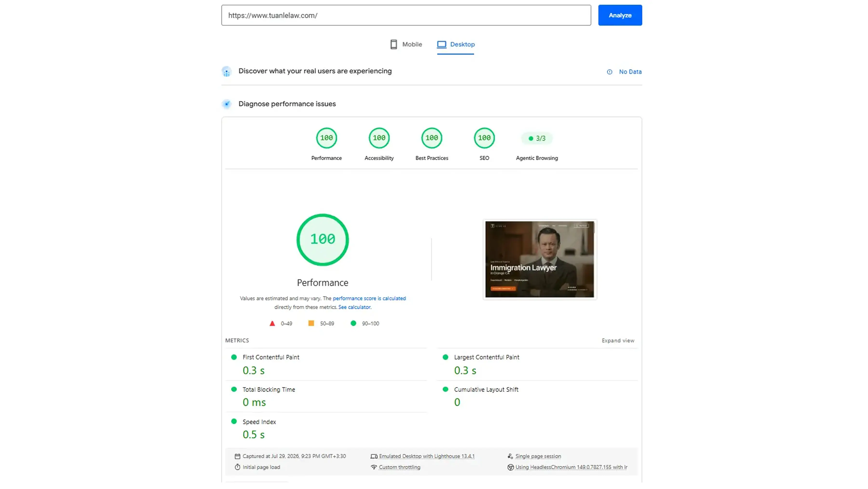
Task: Click the emulated desktop device icon
Action: click(x=374, y=456)
